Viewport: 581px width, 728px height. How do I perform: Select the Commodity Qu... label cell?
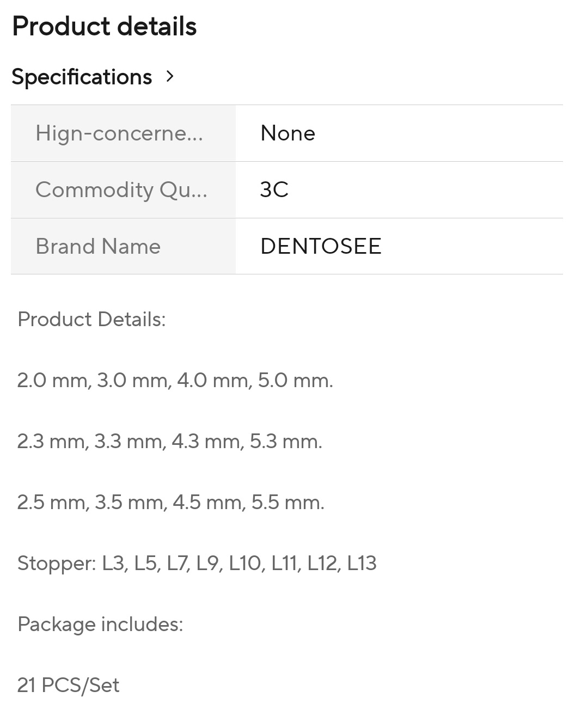pyautogui.click(x=123, y=190)
